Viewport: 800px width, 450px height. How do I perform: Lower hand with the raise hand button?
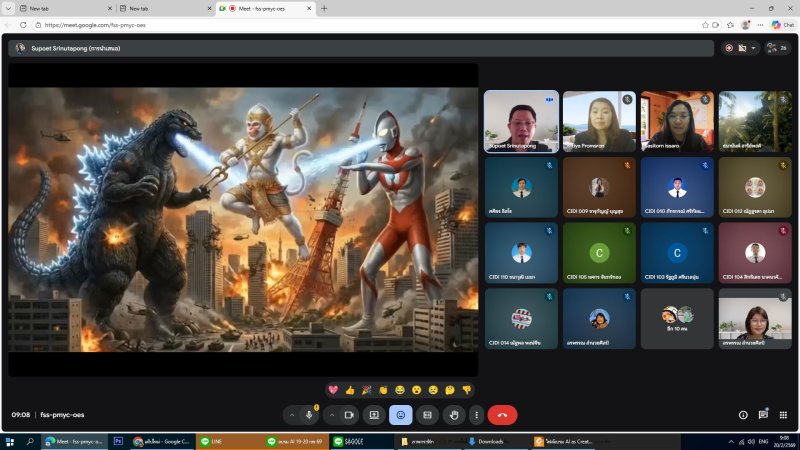click(x=454, y=414)
